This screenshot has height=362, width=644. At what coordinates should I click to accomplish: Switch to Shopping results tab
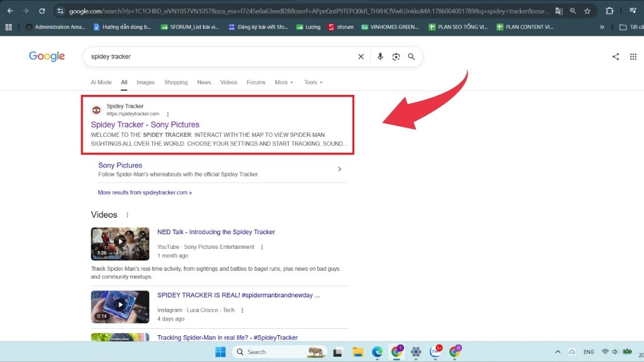[176, 82]
